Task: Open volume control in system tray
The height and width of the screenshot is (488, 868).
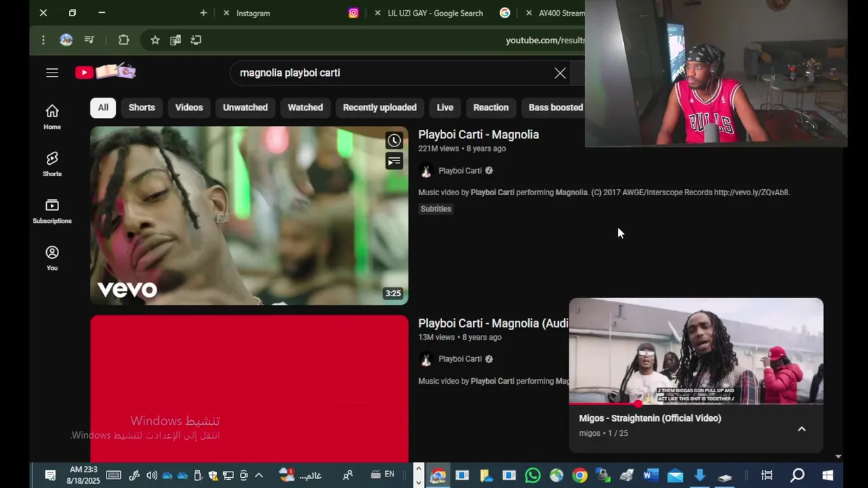Action: (x=152, y=476)
